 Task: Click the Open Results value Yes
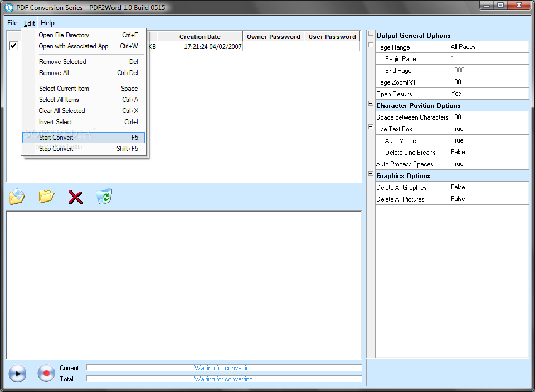(489, 94)
